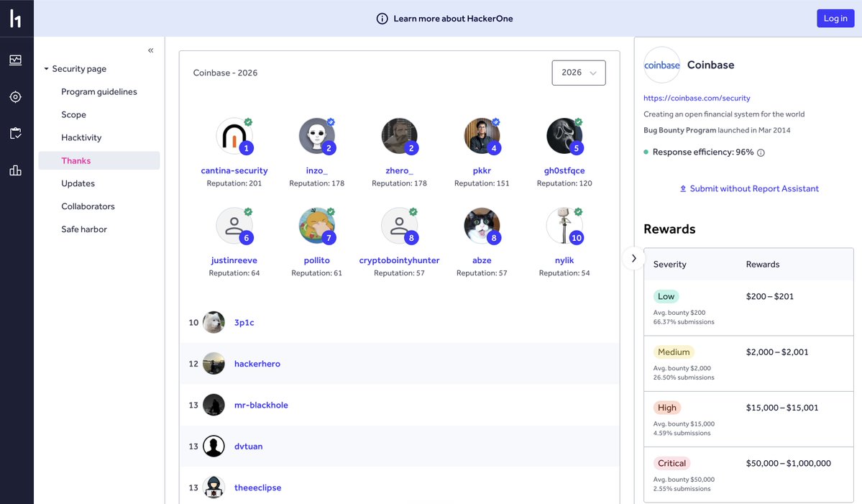
Task: Open mr-blackhole profile link
Action: pos(261,405)
